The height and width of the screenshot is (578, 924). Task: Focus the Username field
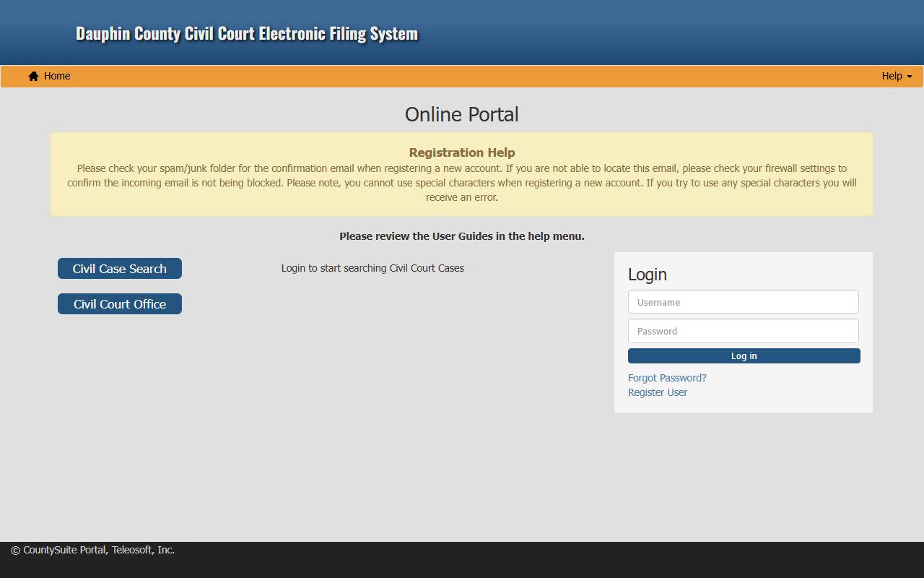[744, 302]
